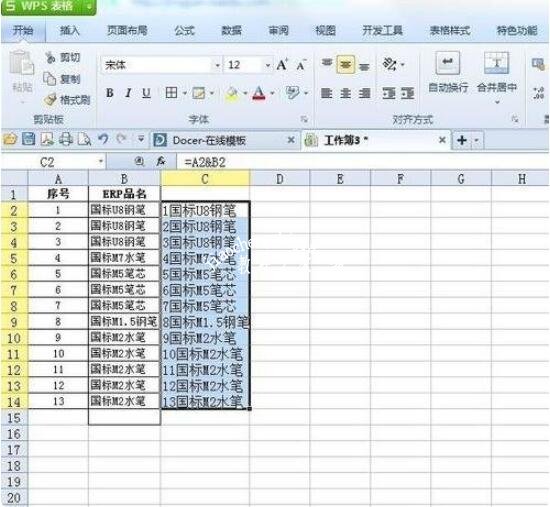The height and width of the screenshot is (507, 550).
Task: Click the print icon in quick toolbar
Action: coord(66,140)
